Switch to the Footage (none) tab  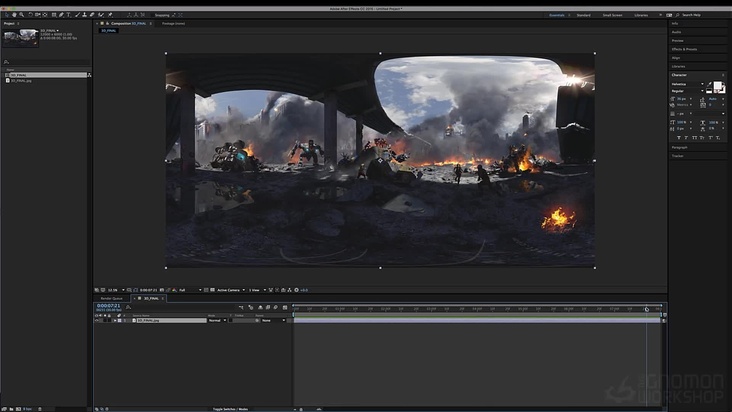pyautogui.click(x=173, y=23)
